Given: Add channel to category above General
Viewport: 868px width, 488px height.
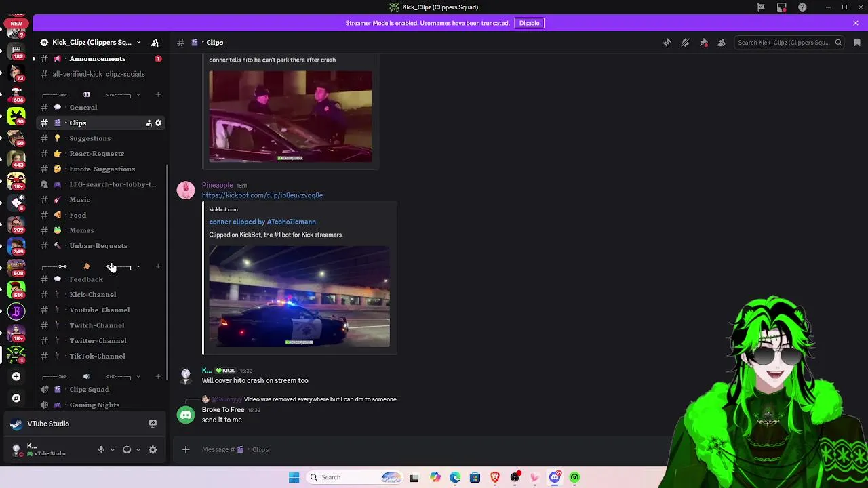Looking at the screenshot, I should (158, 94).
